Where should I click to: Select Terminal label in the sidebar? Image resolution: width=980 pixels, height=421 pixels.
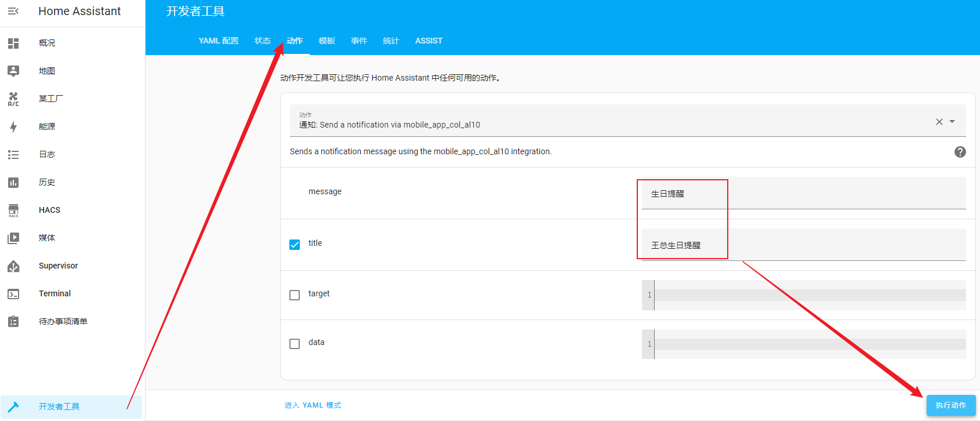click(55, 293)
